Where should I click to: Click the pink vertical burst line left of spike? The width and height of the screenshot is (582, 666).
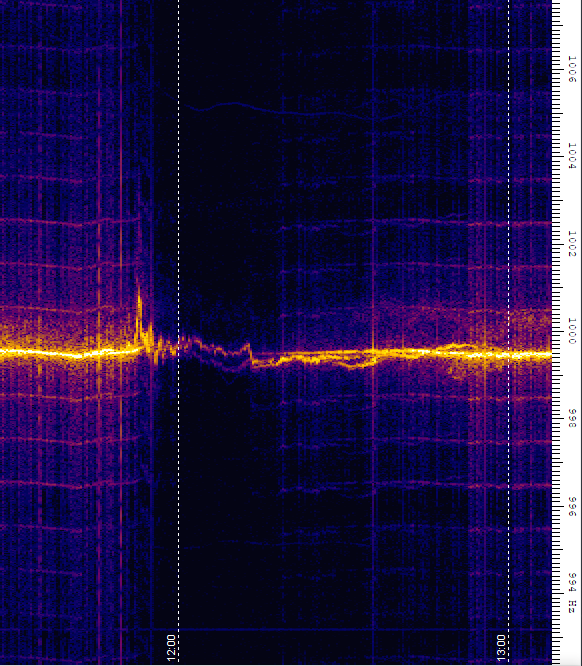click(121, 331)
